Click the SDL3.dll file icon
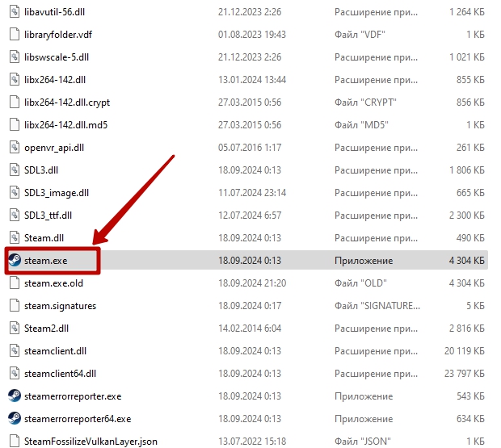The width and height of the screenshot is (501, 448). click(15, 170)
